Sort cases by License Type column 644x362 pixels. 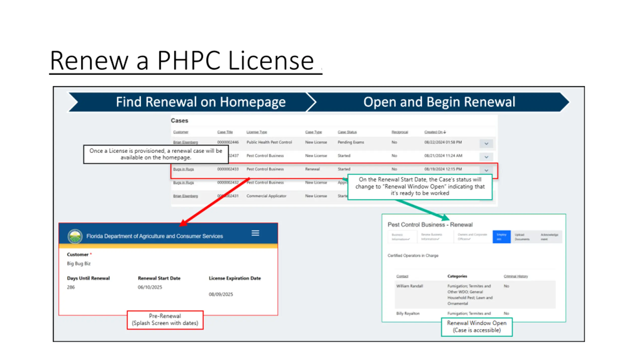tap(256, 132)
